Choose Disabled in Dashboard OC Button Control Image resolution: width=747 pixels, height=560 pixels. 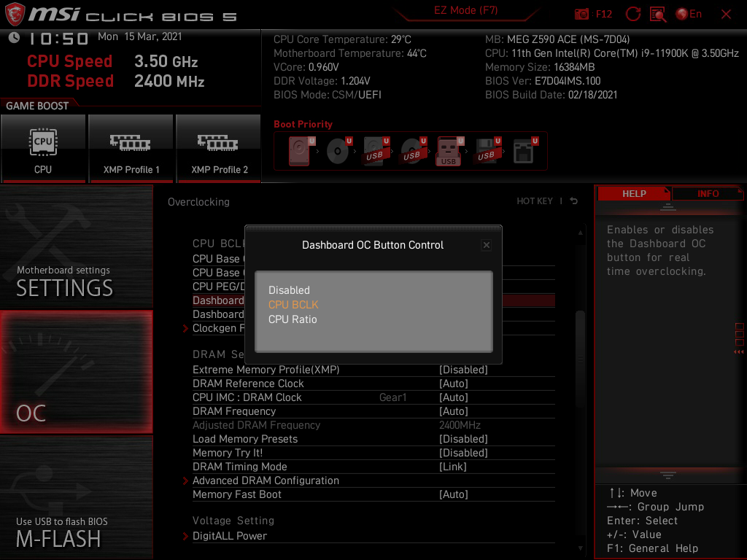pyautogui.click(x=289, y=290)
